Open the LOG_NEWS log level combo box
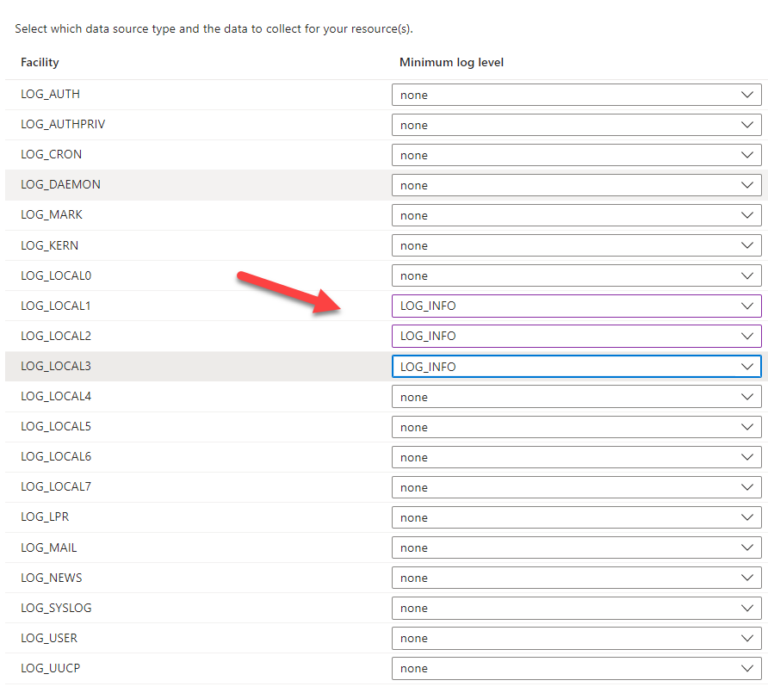This screenshot has height=699, width=768. coord(575,578)
